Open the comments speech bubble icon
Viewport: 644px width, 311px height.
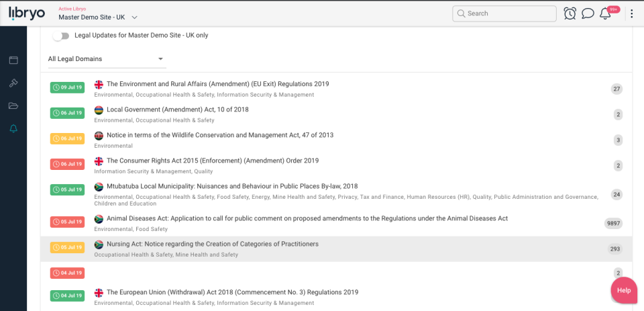(x=588, y=13)
